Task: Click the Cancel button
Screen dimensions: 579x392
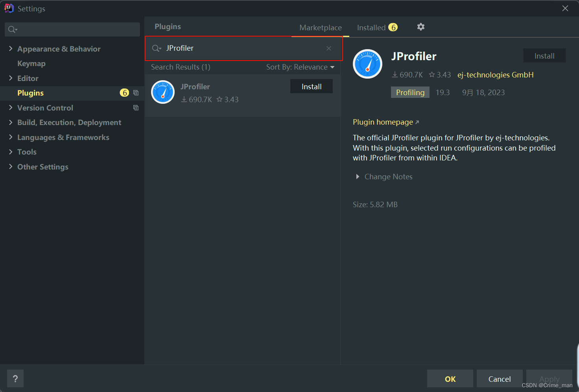Action: [500, 379]
